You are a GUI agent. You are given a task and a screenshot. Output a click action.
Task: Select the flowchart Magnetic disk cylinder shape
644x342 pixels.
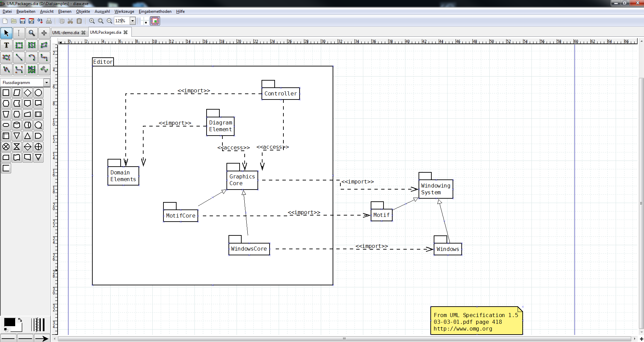[x=17, y=125]
